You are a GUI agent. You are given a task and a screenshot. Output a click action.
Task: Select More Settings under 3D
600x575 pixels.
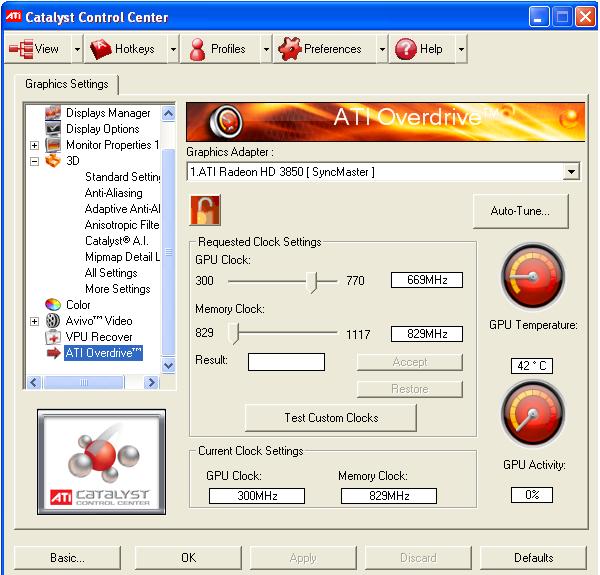[x=118, y=289]
